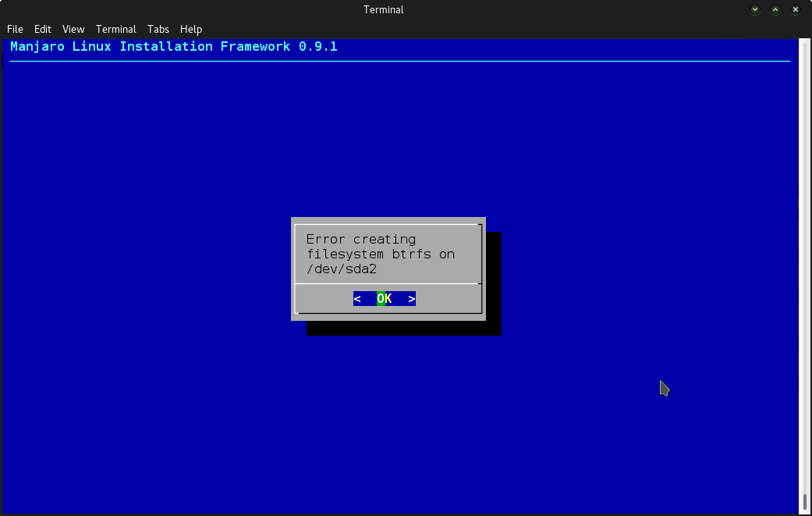
Task: Open the Terminal menu
Action: 116,29
